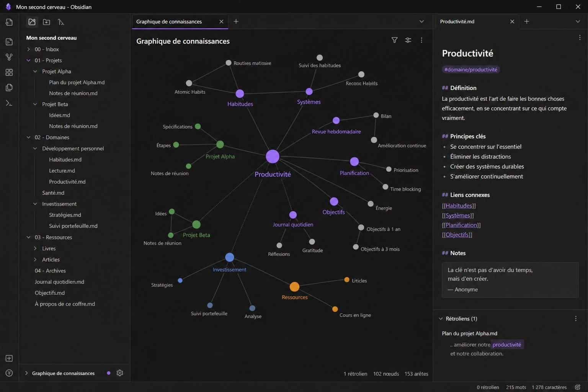Screen dimensions: 588x392
Task: Follow the [[Habitudes]] link in note
Action: coord(459,206)
